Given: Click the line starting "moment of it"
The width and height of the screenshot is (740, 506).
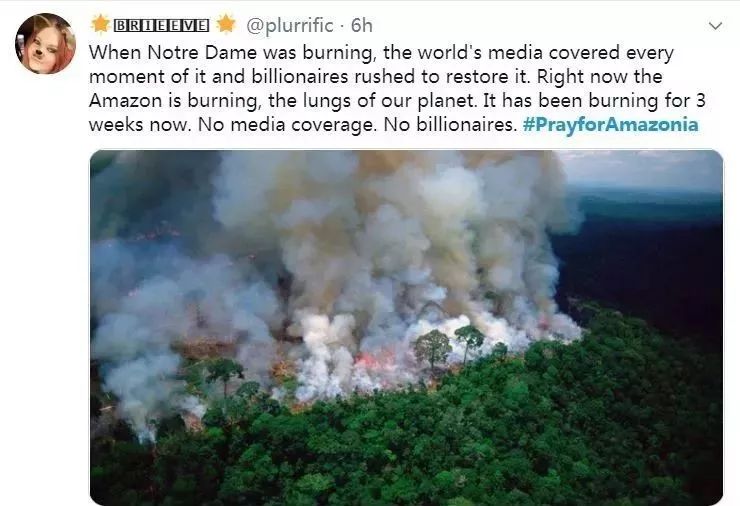Looking at the screenshot, I should 376,76.
